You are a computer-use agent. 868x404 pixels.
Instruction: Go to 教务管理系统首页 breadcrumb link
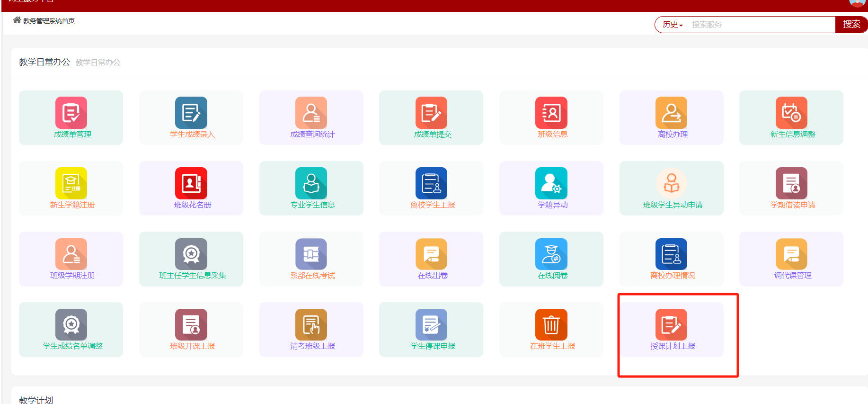tap(49, 21)
